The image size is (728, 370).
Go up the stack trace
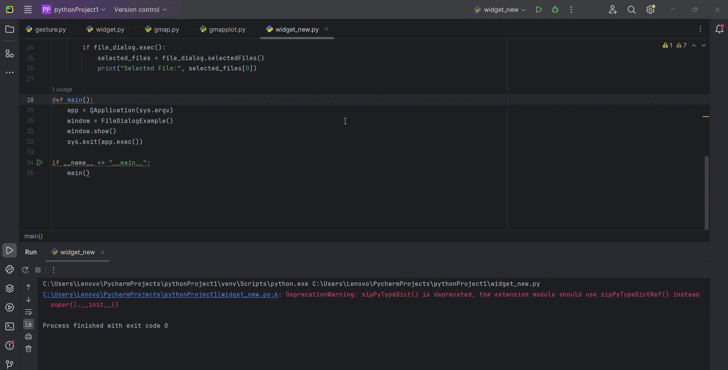(28, 287)
